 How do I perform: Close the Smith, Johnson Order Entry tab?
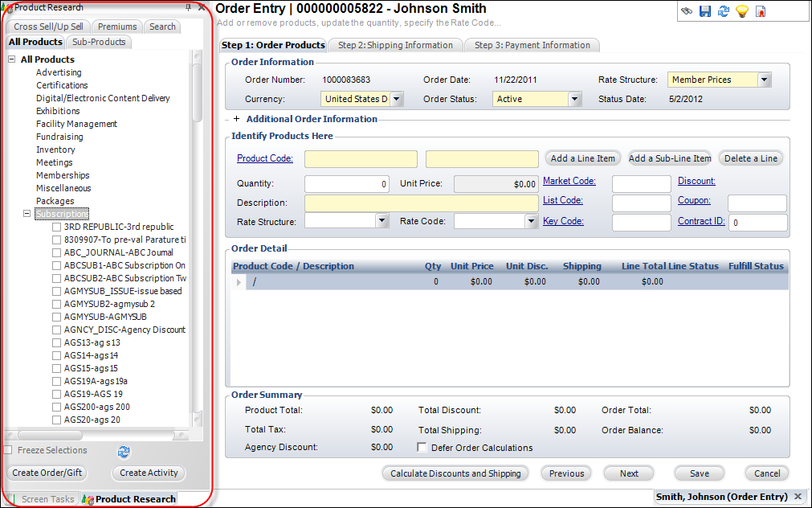[798, 497]
